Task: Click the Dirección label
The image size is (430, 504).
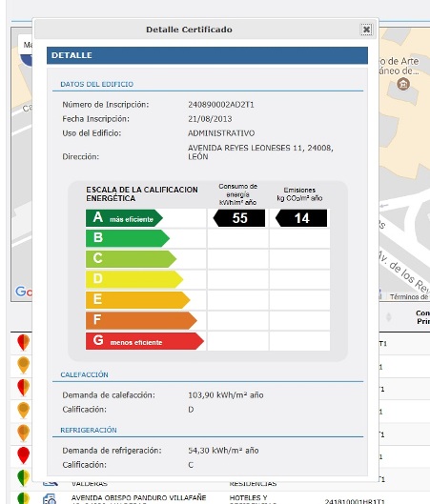Action: click(x=81, y=157)
